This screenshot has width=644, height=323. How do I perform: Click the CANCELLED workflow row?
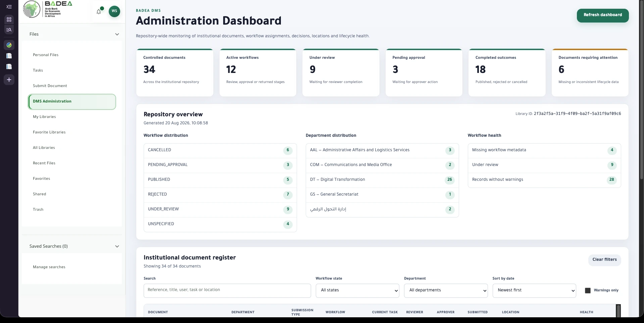[220, 151]
